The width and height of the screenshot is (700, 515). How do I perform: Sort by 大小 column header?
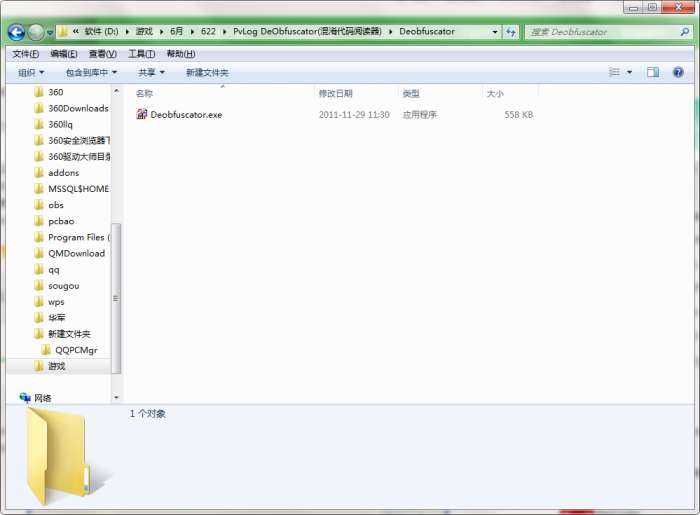coord(495,93)
